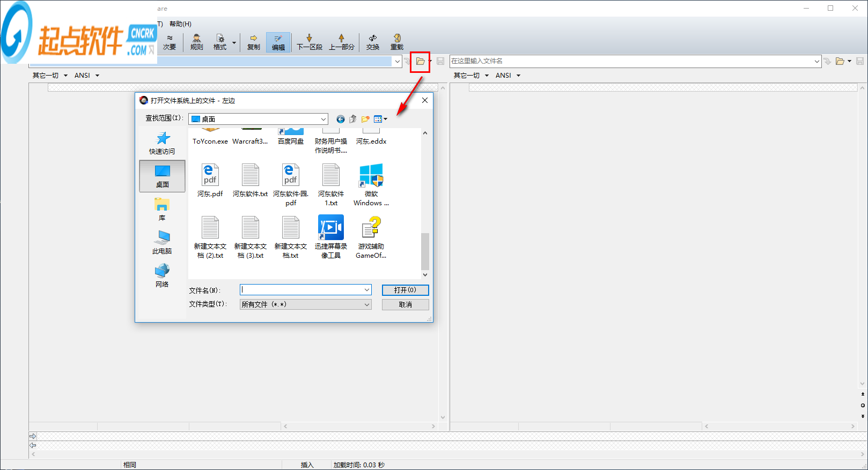Screen dimensions: 868x470
Task: Click the 打开(O) button
Action: (x=405, y=290)
